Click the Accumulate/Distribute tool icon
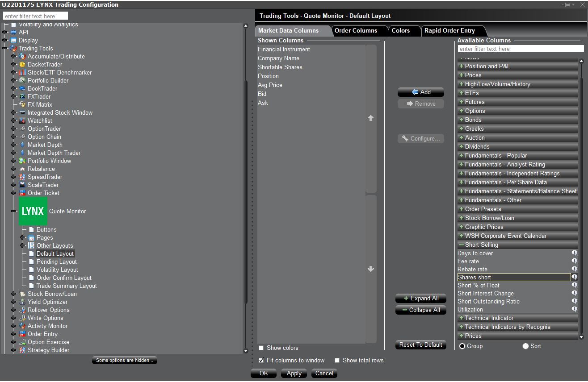Image resolution: width=588 pixels, height=382 pixels. click(22, 57)
